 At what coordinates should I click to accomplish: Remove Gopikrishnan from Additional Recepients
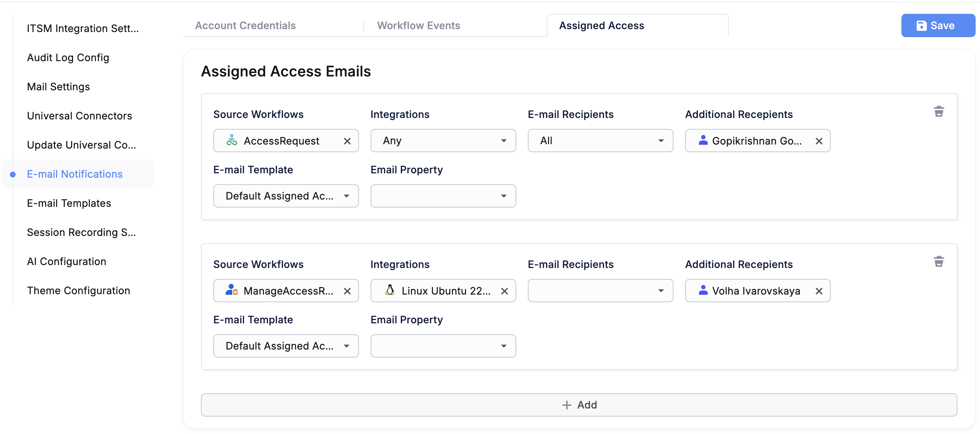click(819, 141)
